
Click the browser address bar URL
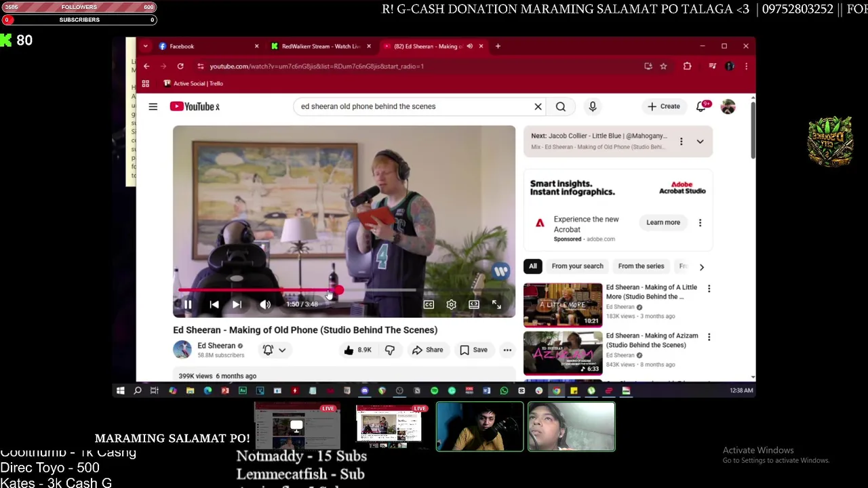(317, 66)
